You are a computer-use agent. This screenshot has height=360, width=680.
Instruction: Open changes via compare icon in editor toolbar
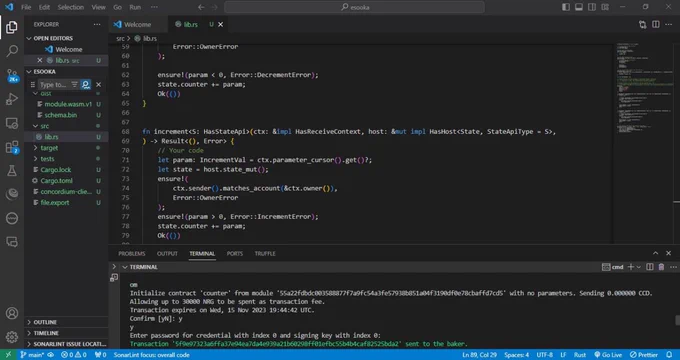coord(643,25)
